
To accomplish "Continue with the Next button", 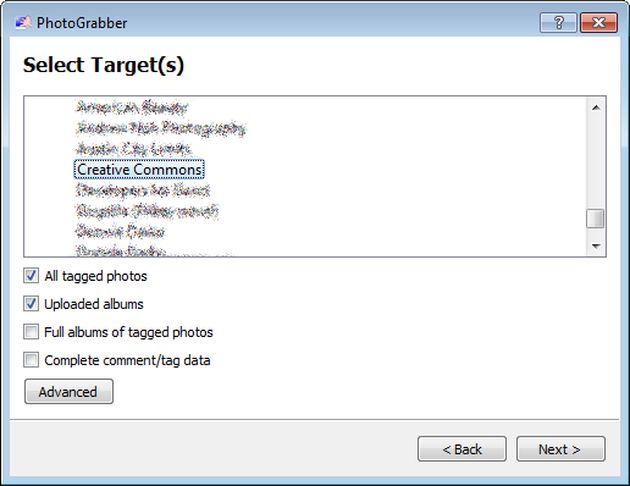I will 560,449.
